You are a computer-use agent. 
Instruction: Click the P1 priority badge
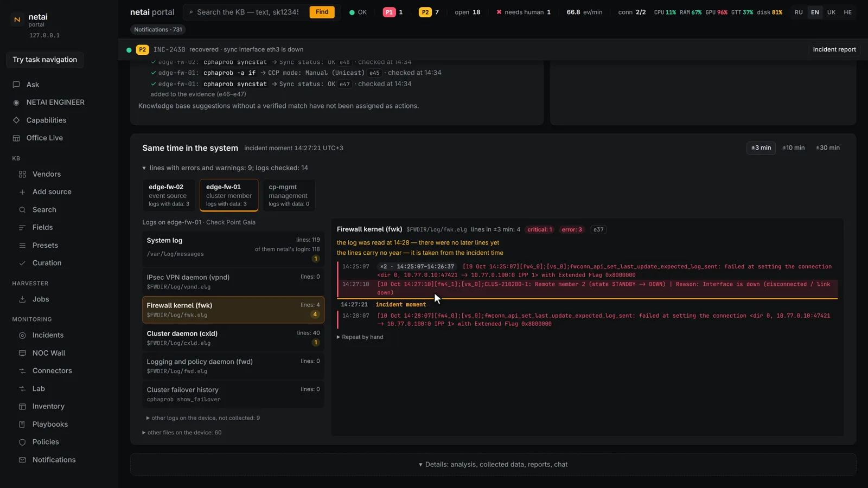tap(389, 12)
